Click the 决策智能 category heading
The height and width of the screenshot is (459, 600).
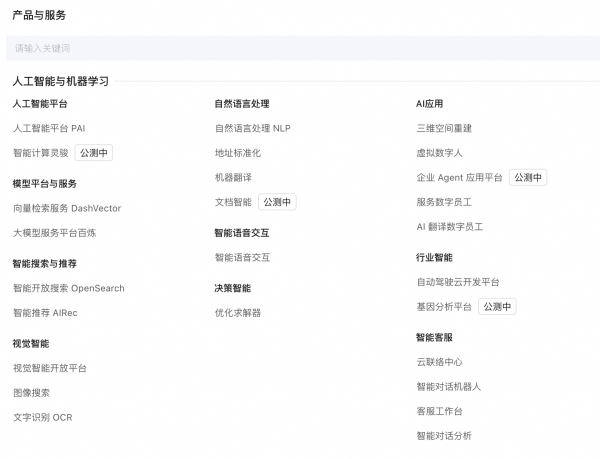pyautogui.click(x=233, y=288)
